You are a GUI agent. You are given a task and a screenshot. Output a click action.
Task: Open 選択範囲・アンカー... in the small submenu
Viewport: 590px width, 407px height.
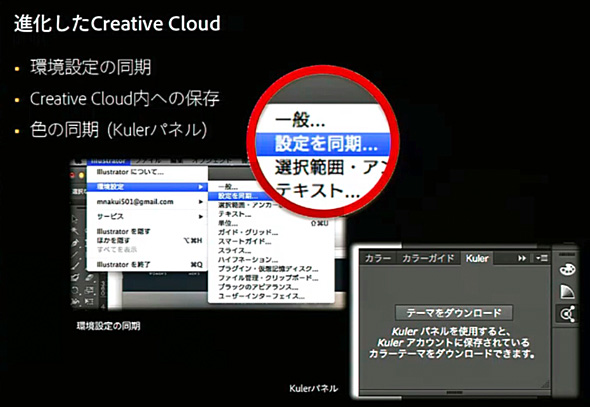249,205
